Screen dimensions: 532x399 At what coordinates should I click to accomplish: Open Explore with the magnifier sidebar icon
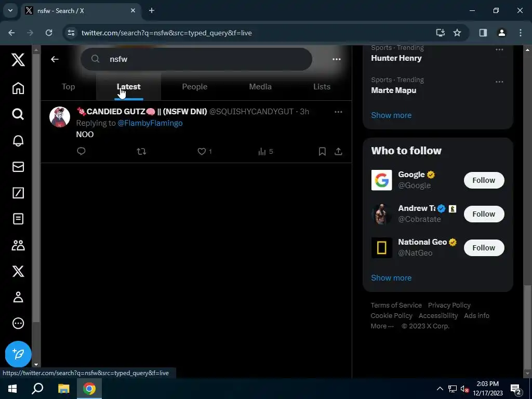click(18, 114)
